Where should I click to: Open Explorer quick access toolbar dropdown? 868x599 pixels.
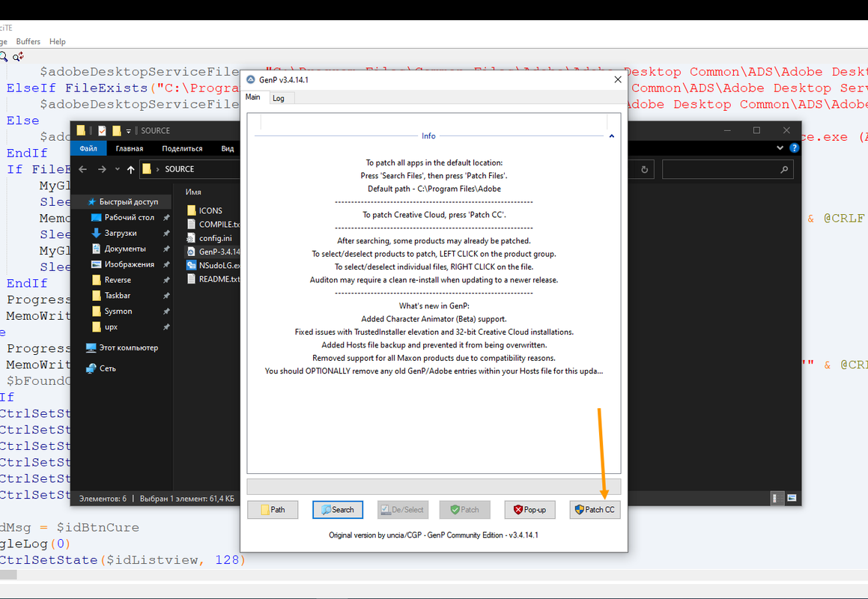coord(128,131)
